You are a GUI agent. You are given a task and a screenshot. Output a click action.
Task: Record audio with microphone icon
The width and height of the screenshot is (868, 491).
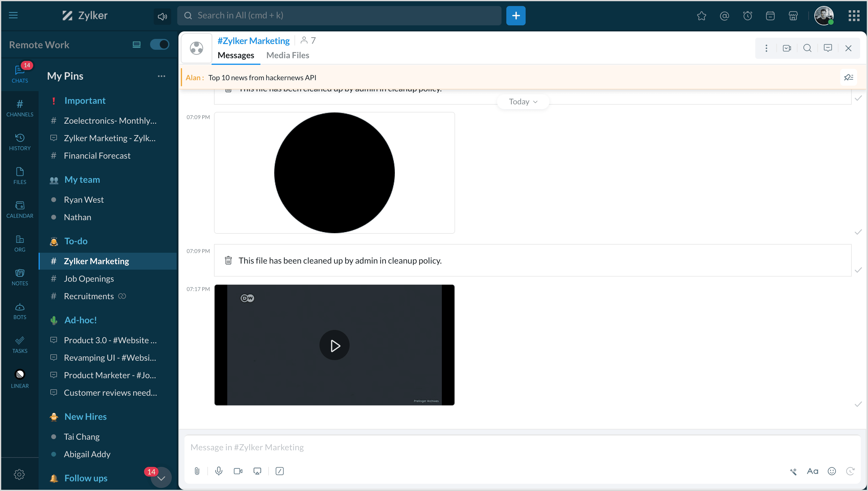point(219,471)
